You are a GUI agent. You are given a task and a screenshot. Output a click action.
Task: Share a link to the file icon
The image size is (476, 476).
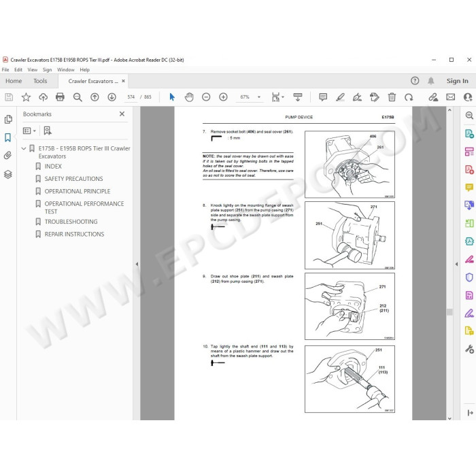[433, 97]
